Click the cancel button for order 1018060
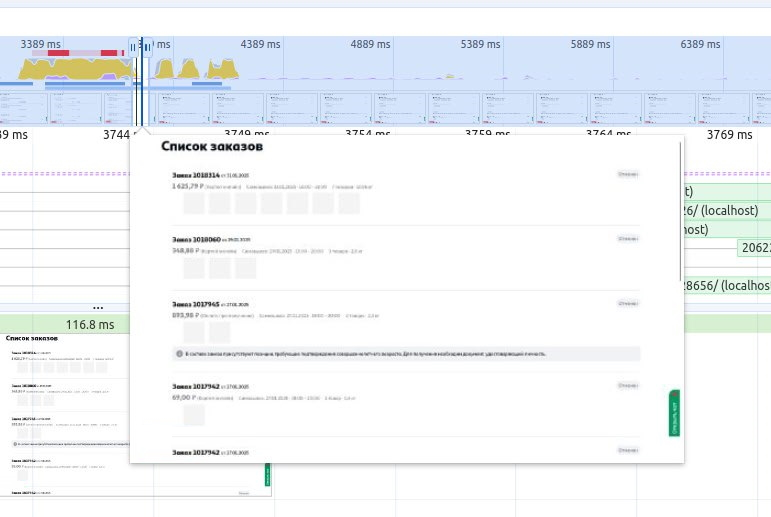Screen dimensions: 771x517 point(628,239)
